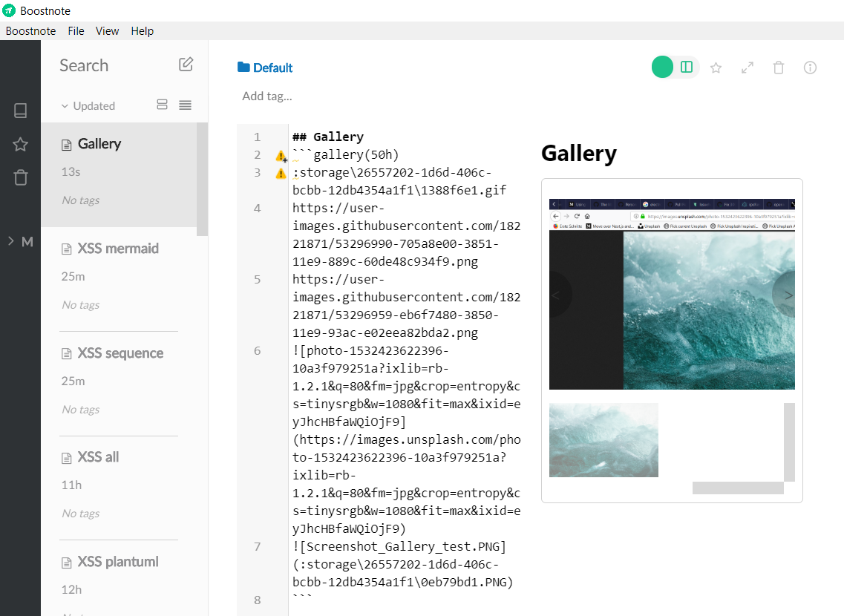The width and height of the screenshot is (844, 616).
Task: Toggle split editor-preview layout
Action: coord(687,68)
